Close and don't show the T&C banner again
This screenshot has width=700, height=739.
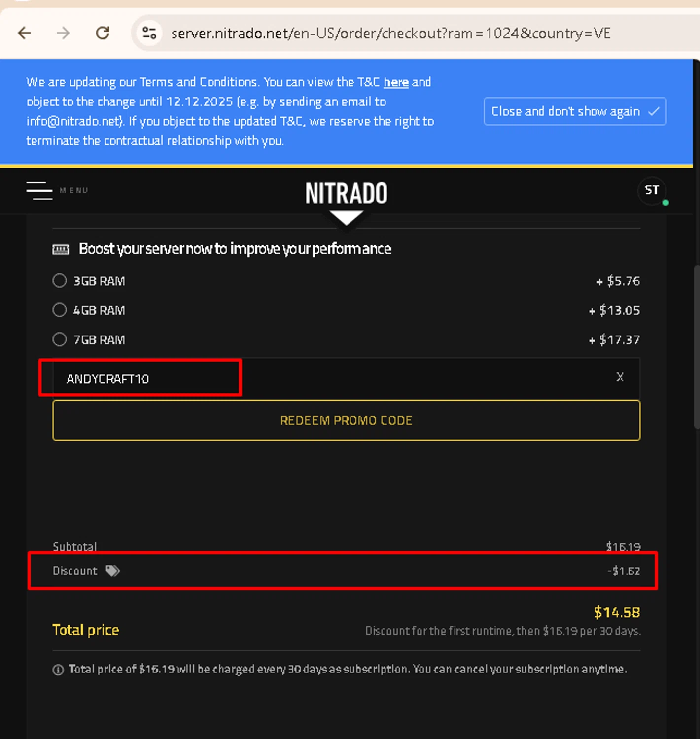pos(575,111)
